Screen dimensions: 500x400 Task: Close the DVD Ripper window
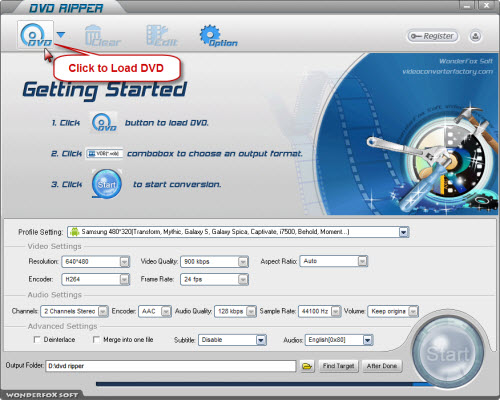pyautogui.click(x=487, y=5)
